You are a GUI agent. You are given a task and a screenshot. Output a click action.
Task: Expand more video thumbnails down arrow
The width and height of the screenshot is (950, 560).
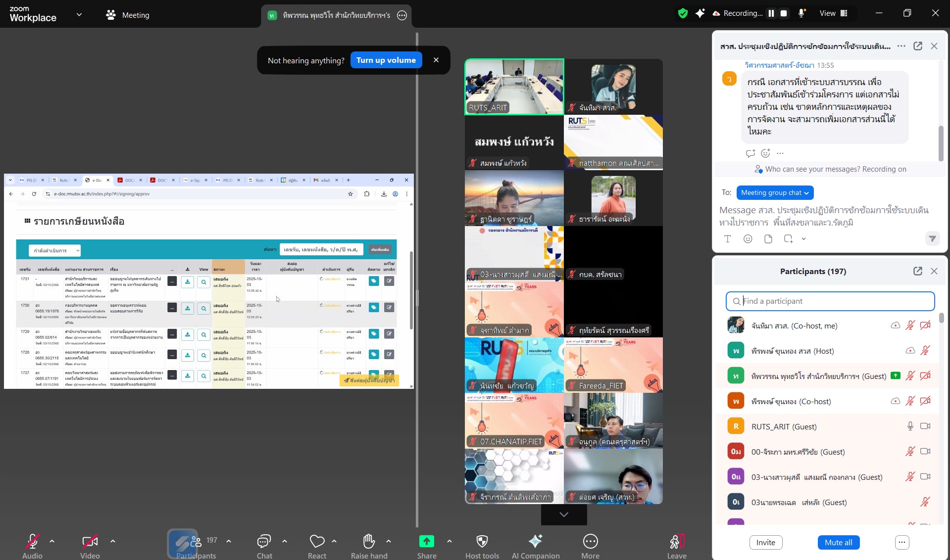(563, 515)
